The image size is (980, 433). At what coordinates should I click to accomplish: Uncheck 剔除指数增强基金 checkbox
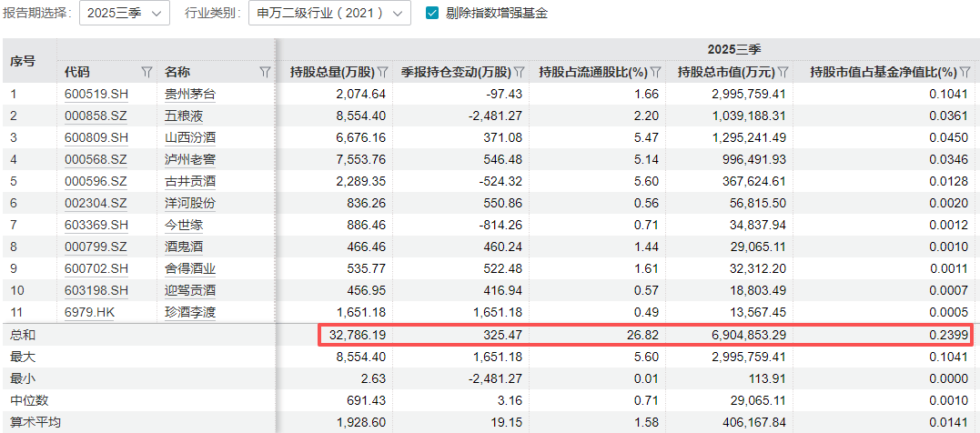(x=432, y=14)
